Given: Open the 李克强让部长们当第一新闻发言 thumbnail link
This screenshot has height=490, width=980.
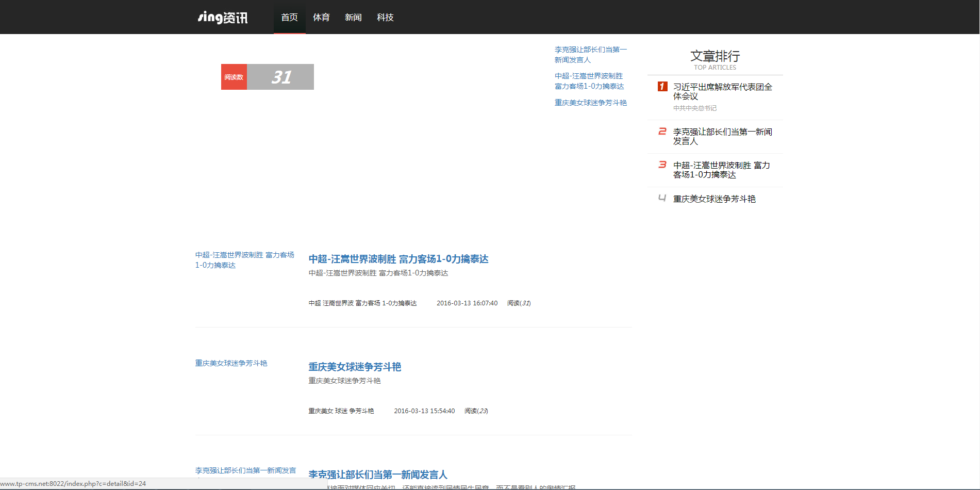Looking at the screenshot, I should (x=246, y=470).
